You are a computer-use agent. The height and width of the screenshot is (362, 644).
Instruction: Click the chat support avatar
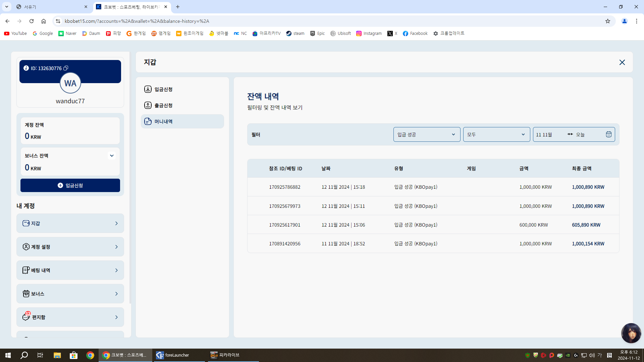631,333
